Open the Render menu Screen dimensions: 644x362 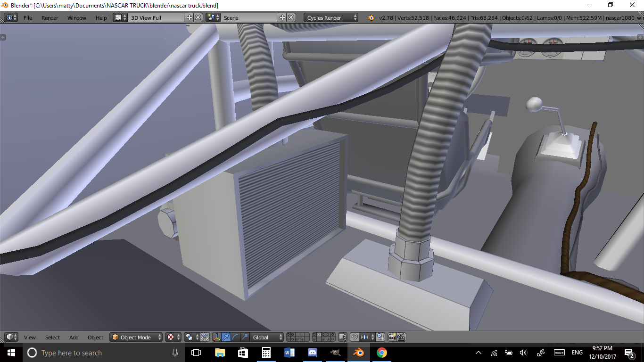pos(50,18)
